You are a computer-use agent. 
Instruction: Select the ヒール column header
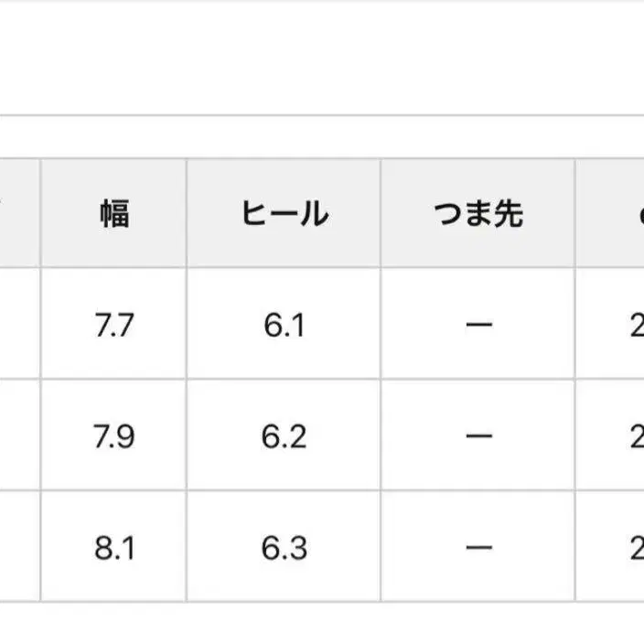click(x=284, y=214)
